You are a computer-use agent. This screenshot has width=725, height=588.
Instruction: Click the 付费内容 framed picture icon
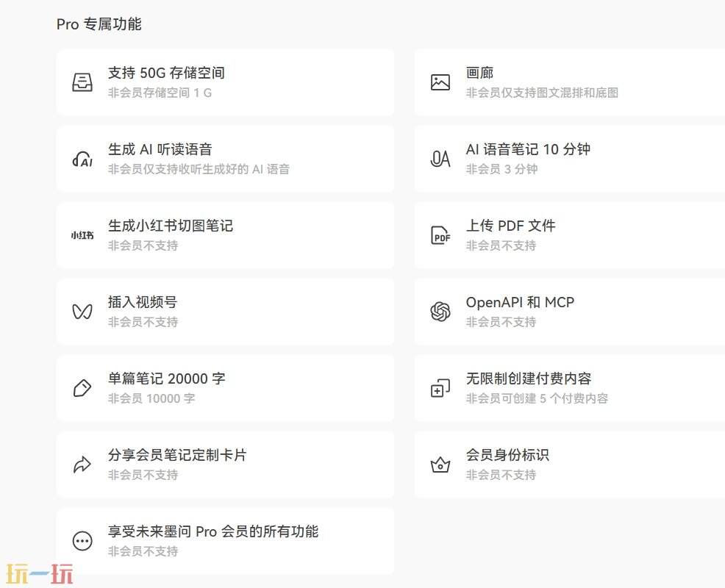point(440,387)
